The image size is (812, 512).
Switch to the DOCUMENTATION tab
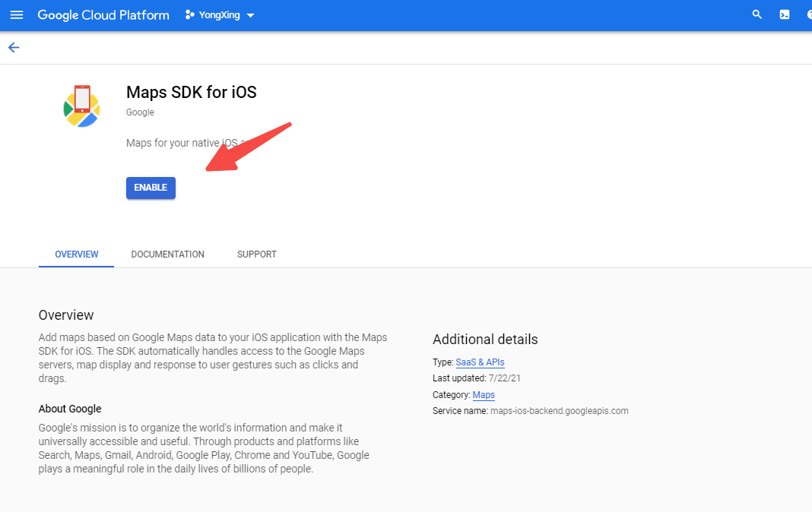pyautogui.click(x=168, y=254)
